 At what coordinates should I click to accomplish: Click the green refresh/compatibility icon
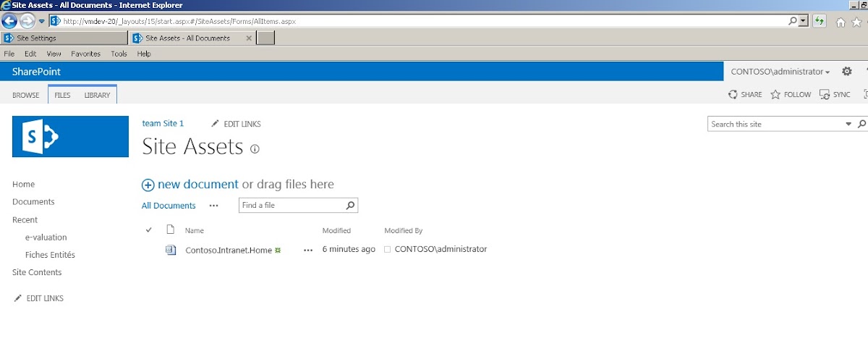pos(820,22)
